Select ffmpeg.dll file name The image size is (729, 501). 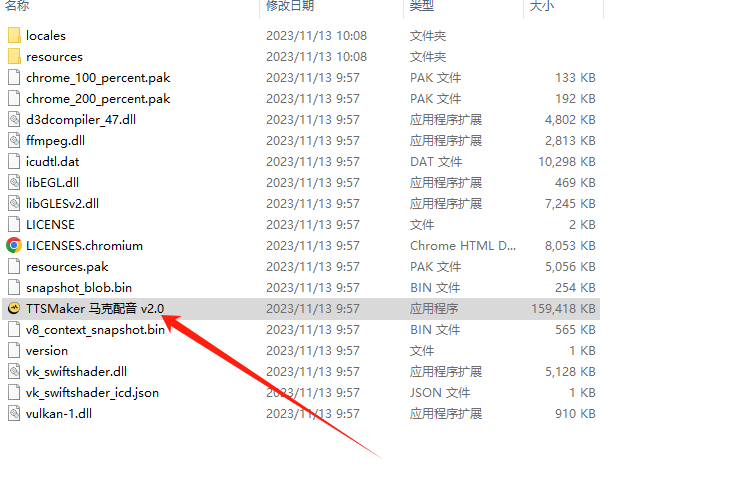(x=55, y=140)
